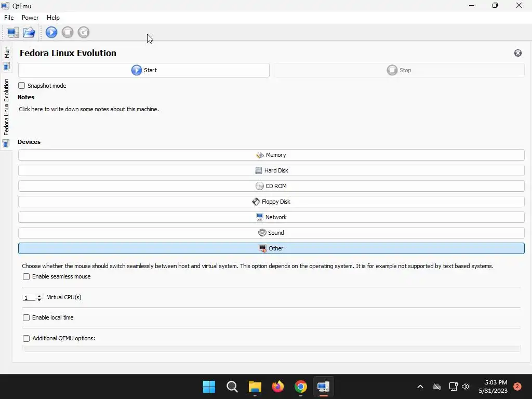Click the grey Restart toolbar icon
Image resolution: width=532 pixels, height=399 pixels.
[84, 32]
